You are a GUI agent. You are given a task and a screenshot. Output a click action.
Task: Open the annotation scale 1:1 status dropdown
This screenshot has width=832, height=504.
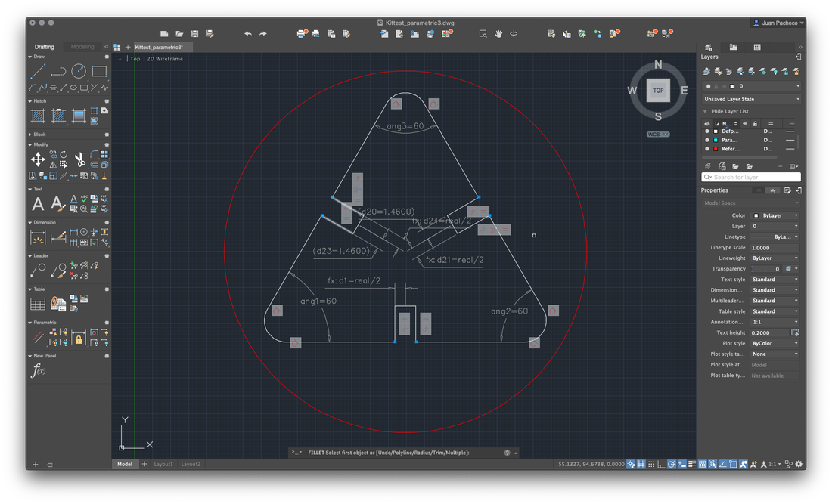tap(775, 464)
